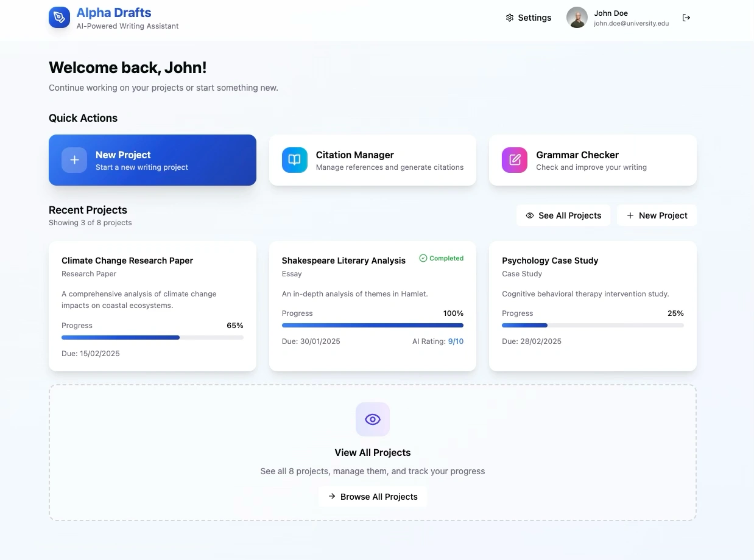This screenshot has height=560, width=754.
Task: Open the Climate Change Research Paper project
Action: (152, 306)
